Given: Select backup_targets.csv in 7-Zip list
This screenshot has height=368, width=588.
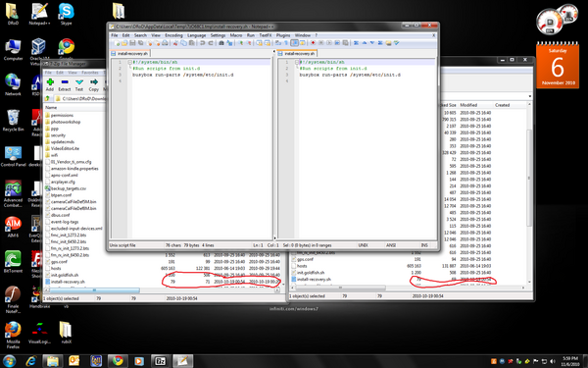Looking at the screenshot, I should [x=69, y=188].
